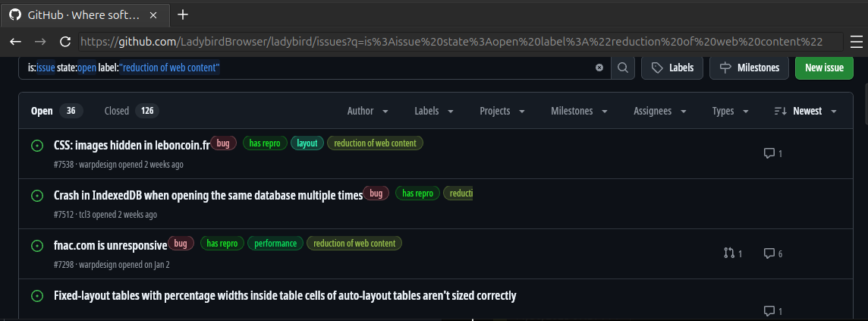Go back using browser back arrow
Image resolution: width=868 pixels, height=321 pixels.
point(15,42)
